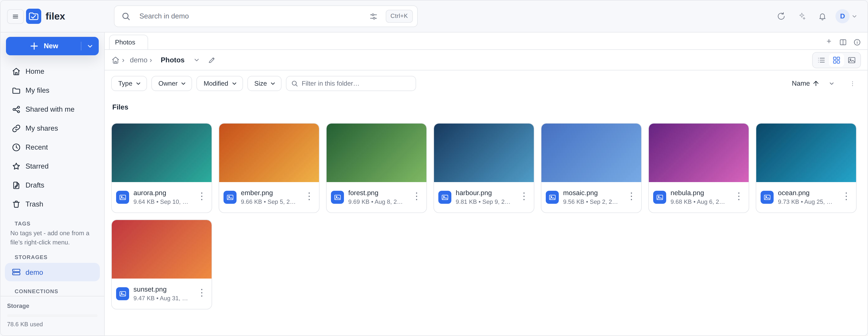Go to Home in sidebar

point(52,71)
